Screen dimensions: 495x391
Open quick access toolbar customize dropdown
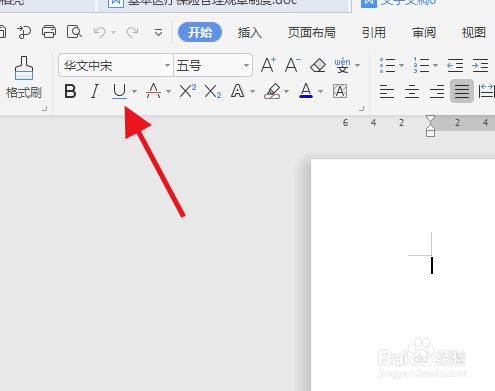(158, 32)
